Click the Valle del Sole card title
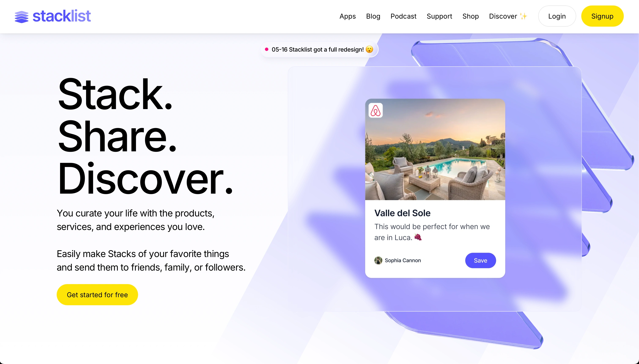Screen dimensions: 639x364 (402, 213)
